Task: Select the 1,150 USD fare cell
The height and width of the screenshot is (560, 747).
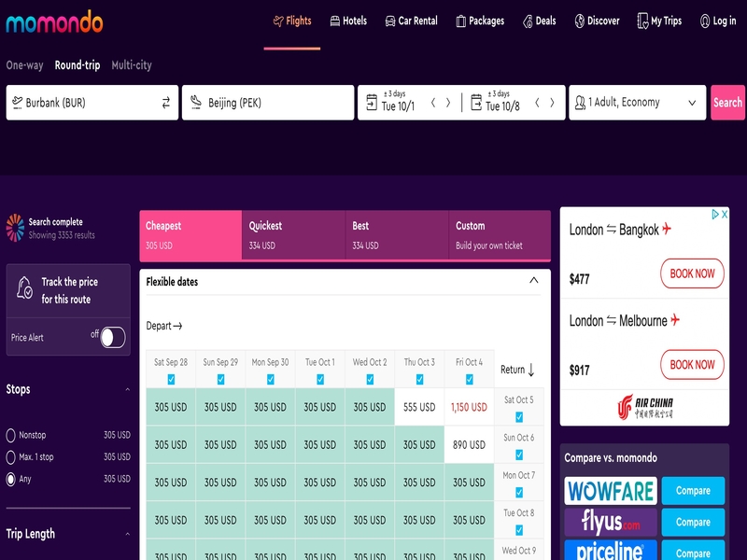Action: point(470,407)
